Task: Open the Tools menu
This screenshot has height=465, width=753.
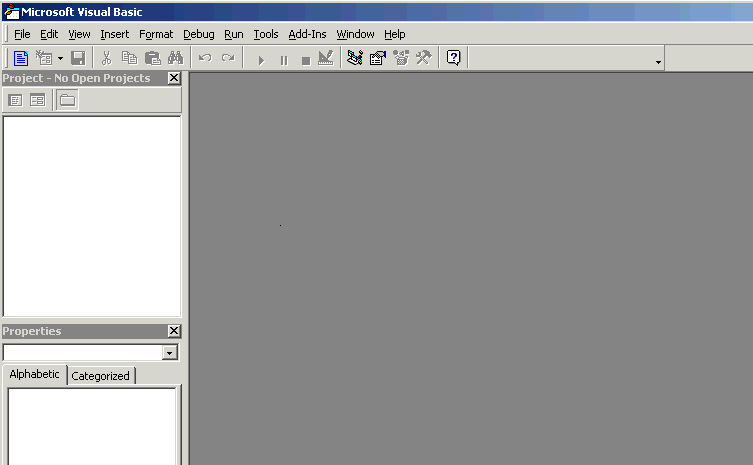Action: (x=266, y=34)
